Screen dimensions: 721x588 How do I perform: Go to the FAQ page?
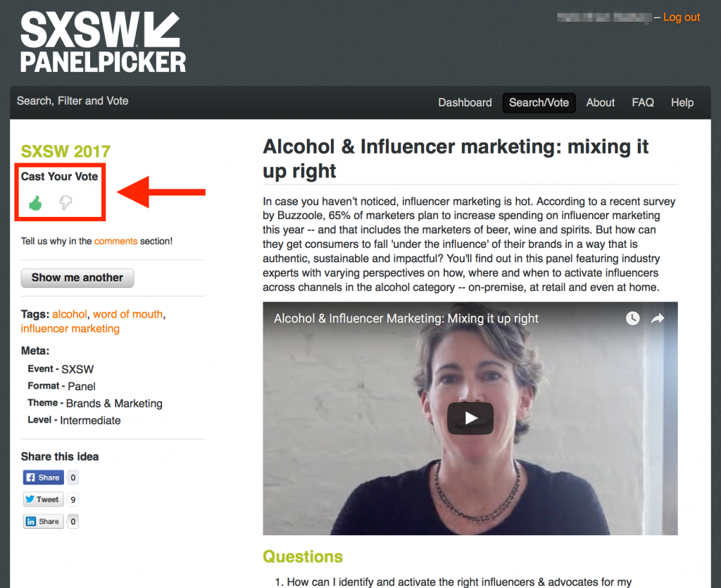click(642, 102)
